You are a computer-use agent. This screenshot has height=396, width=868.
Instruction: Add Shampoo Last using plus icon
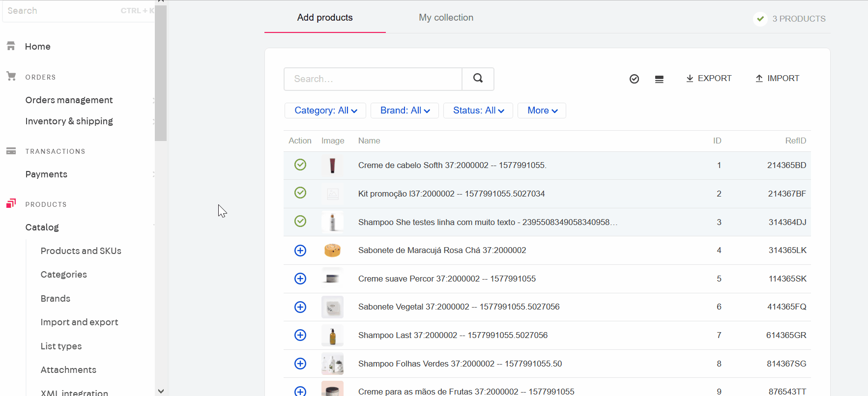tap(300, 335)
